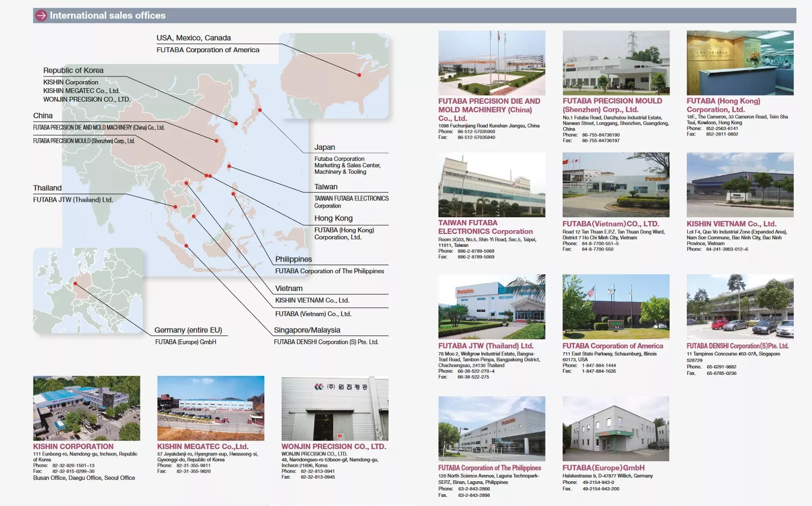812x506 pixels.
Task: Click the KISHIN CORPORATION heading under the photo
Action: [73, 447]
